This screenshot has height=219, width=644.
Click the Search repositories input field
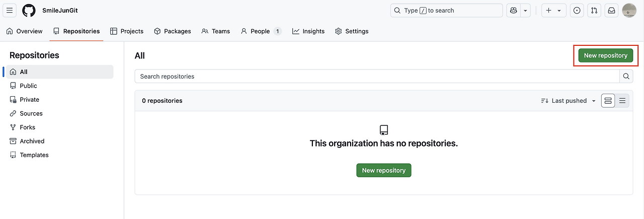click(x=377, y=77)
